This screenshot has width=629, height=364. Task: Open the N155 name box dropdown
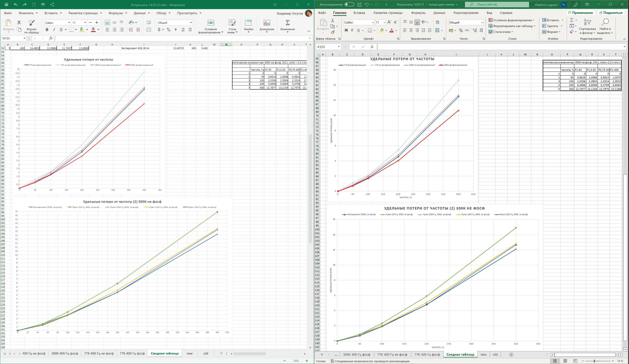[x=24, y=38]
